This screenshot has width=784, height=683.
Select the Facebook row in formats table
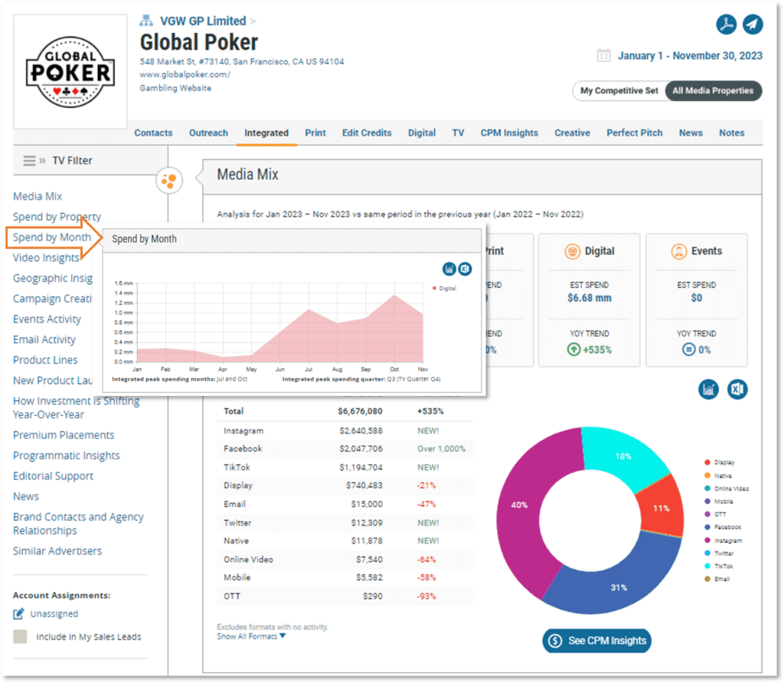(x=345, y=449)
